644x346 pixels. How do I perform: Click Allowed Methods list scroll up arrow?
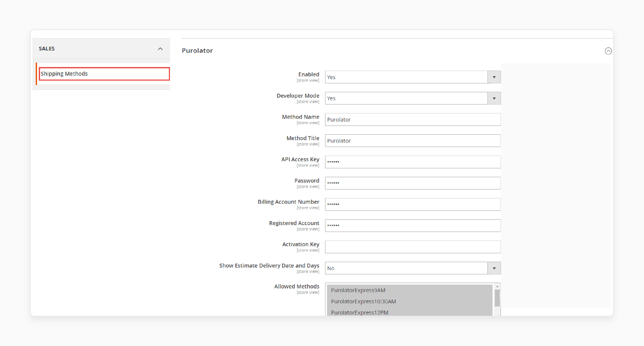[x=497, y=287]
